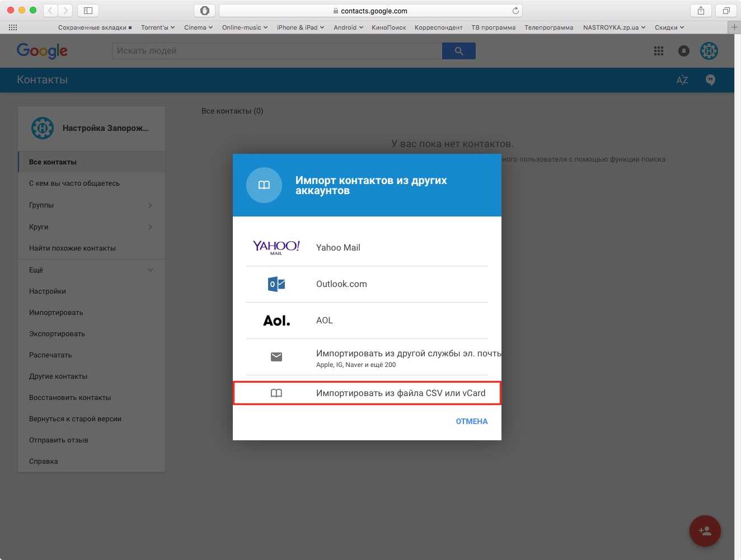741x560 pixels.
Task: Open the Hangouts chat bubble icon
Action: pos(710,80)
